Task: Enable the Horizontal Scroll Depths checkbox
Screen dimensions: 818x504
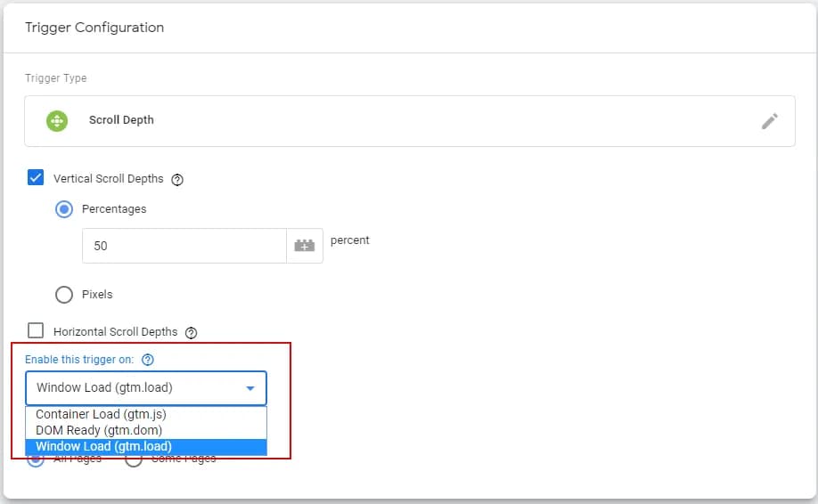Action: tap(37, 331)
